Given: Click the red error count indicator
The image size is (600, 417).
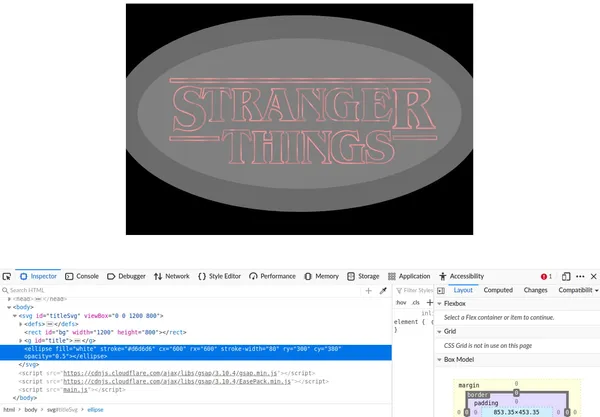Looking at the screenshot, I should tap(546, 276).
